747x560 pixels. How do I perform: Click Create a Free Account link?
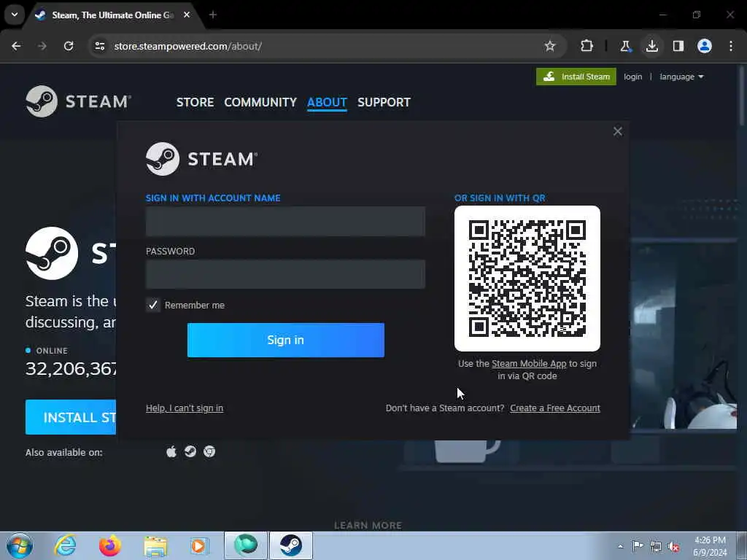[555, 408]
